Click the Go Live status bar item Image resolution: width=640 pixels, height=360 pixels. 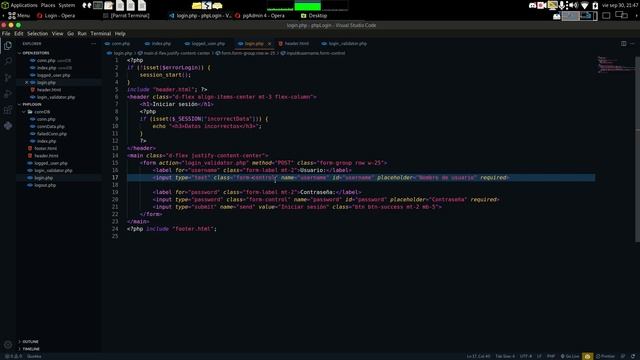click(x=570, y=356)
